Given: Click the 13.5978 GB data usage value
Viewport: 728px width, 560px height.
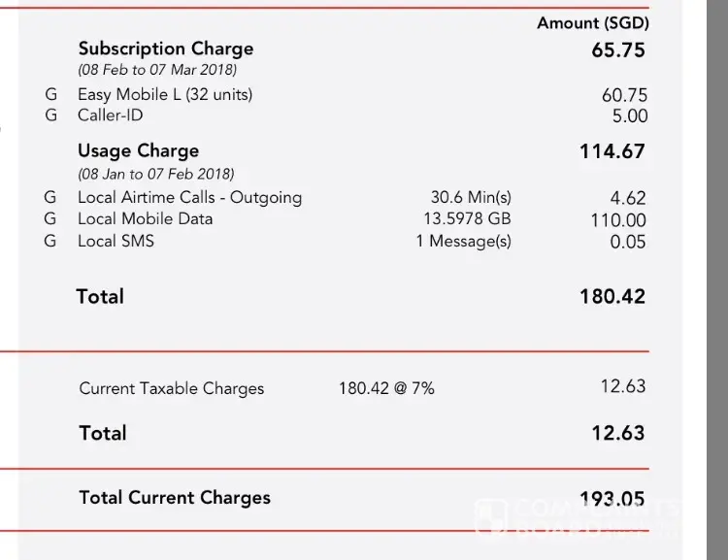Looking at the screenshot, I should click(467, 219).
